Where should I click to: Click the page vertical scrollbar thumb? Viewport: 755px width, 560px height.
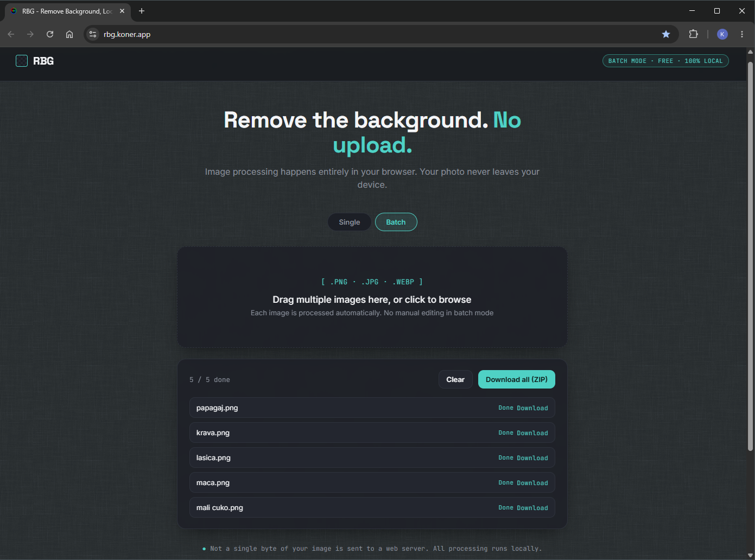coord(750,255)
